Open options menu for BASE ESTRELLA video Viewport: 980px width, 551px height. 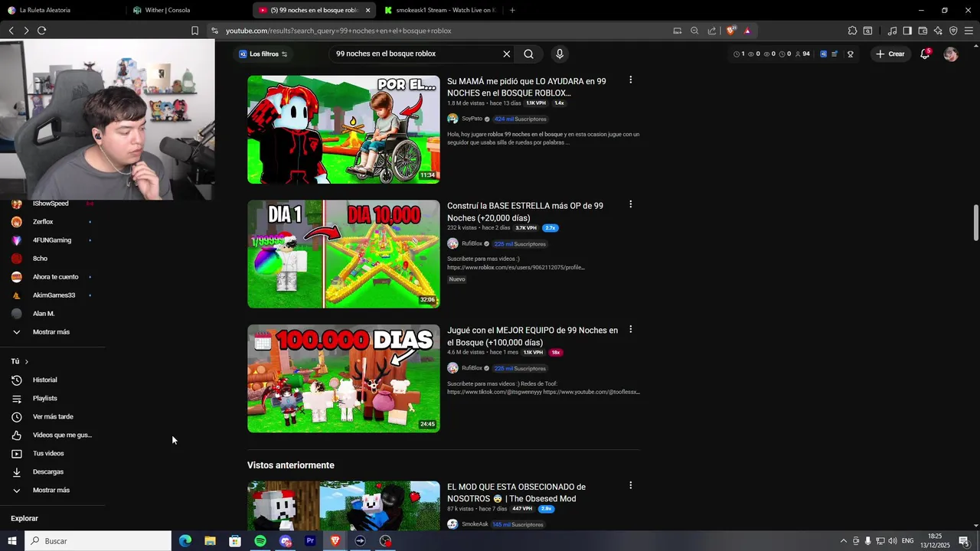tap(630, 204)
